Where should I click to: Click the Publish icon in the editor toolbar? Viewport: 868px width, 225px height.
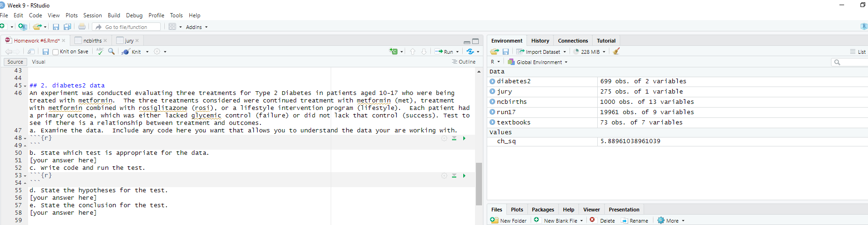coord(470,51)
